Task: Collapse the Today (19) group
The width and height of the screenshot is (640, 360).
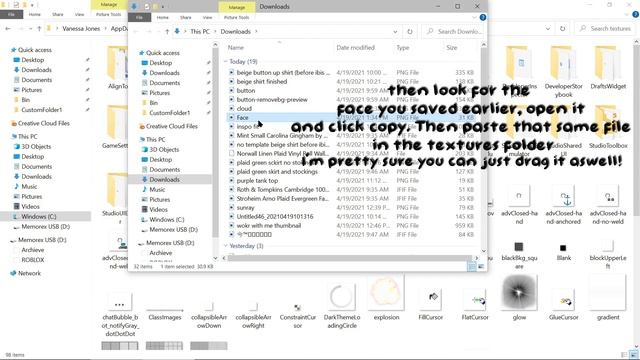Action: (x=225, y=62)
